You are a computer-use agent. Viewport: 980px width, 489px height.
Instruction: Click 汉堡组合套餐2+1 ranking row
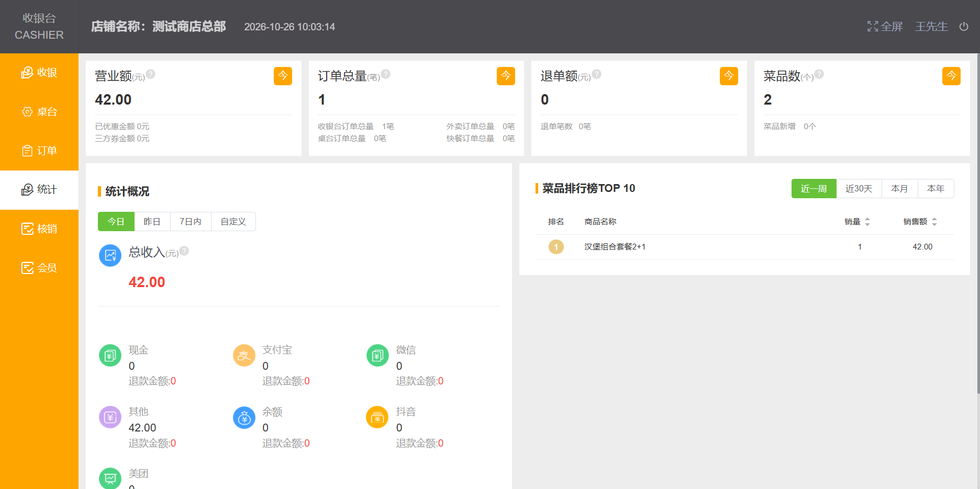pos(744,247)
